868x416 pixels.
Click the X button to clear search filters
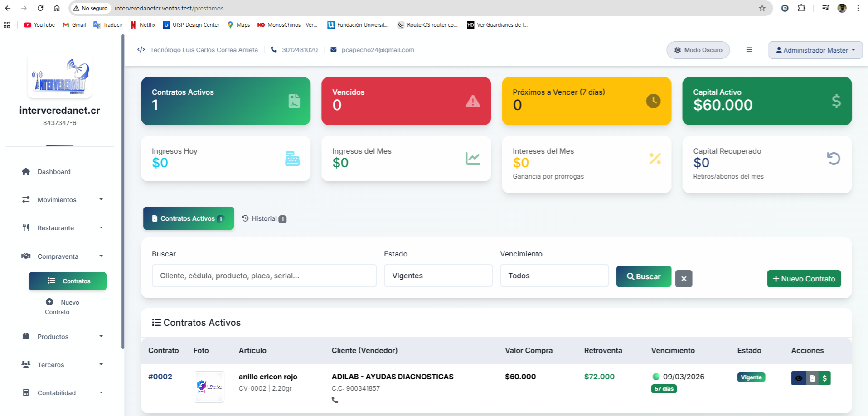[684, 278]
